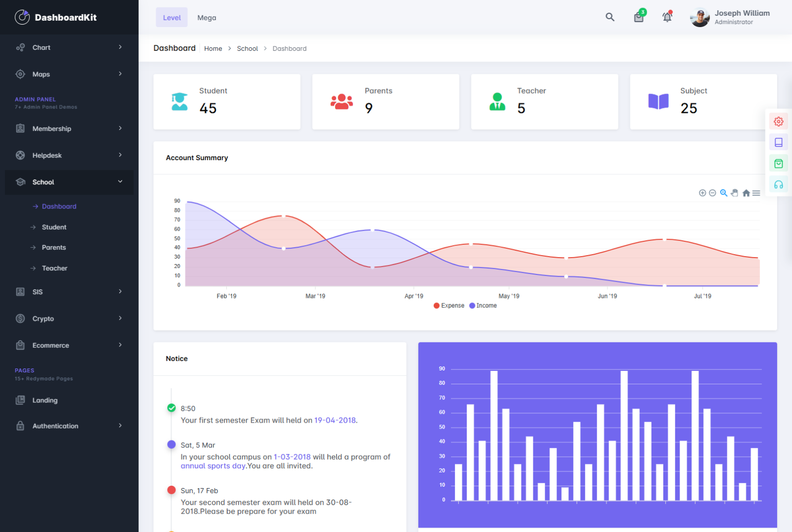The height and width of the screenshot is (532, 792).
Task: Click the search magnifier icon in header
Action: (610, 17)
